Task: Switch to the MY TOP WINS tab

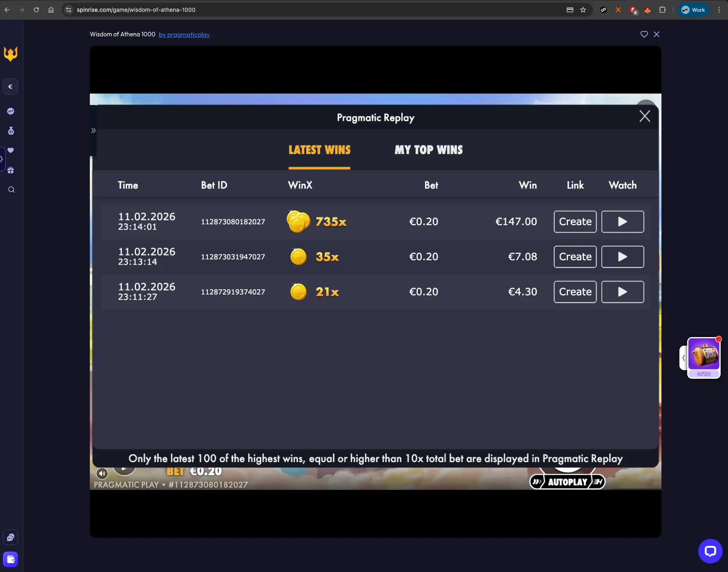Action: tap(429, 150)
